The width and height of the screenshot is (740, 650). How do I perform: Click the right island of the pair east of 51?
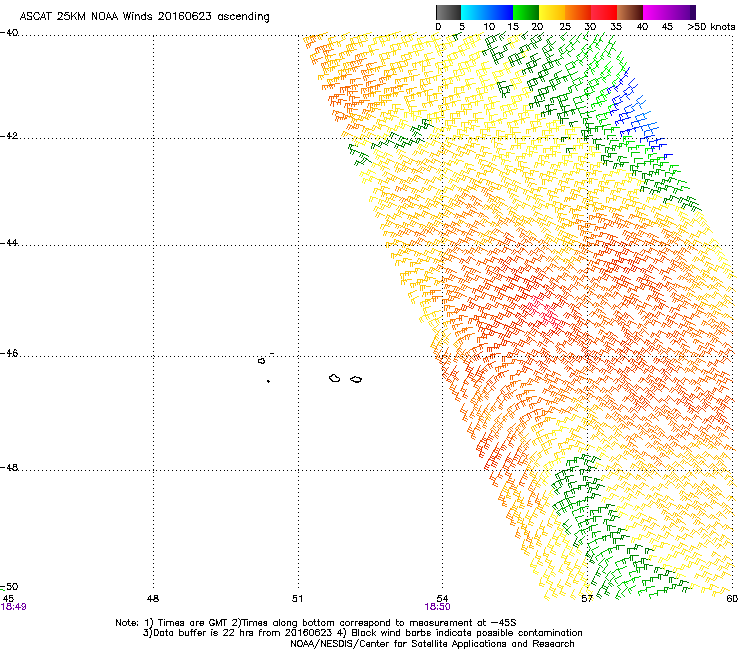tap(356, 379)
